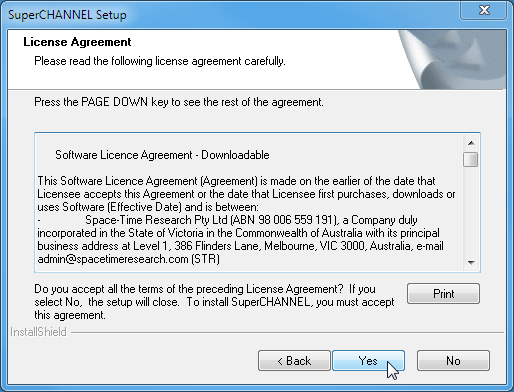Screen dimensions: 514x392
Task: Click the PAGE DOWN key instruction text
Action: click(x=179, y=102)
